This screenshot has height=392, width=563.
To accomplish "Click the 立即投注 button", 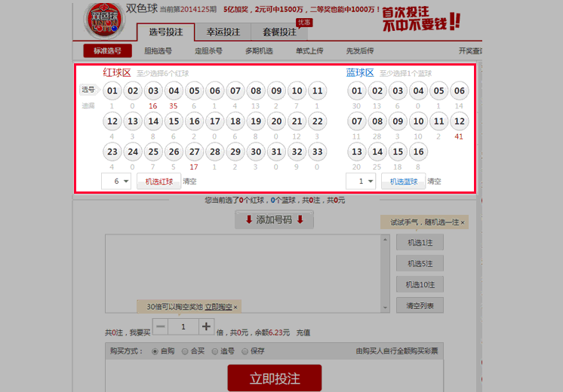I will pyautogui.click(x=275, y=378).
